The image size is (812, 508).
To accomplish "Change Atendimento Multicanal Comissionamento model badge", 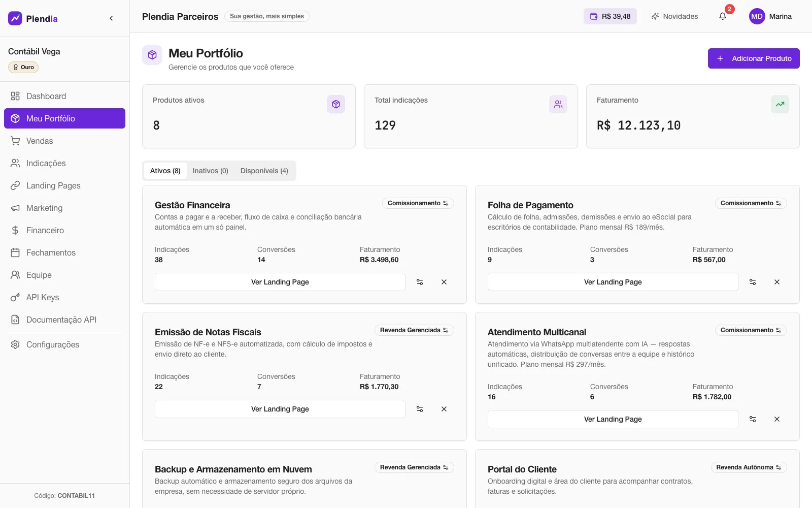I will (x=751, y=330).
